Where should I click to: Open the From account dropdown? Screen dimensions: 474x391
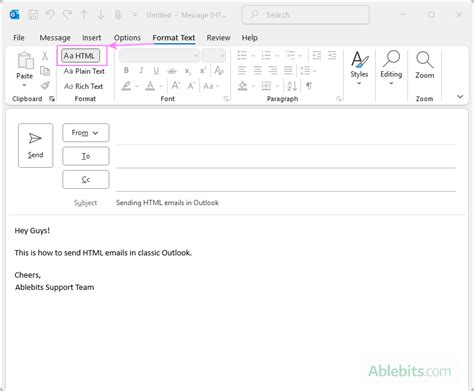(x=86, y=133)
